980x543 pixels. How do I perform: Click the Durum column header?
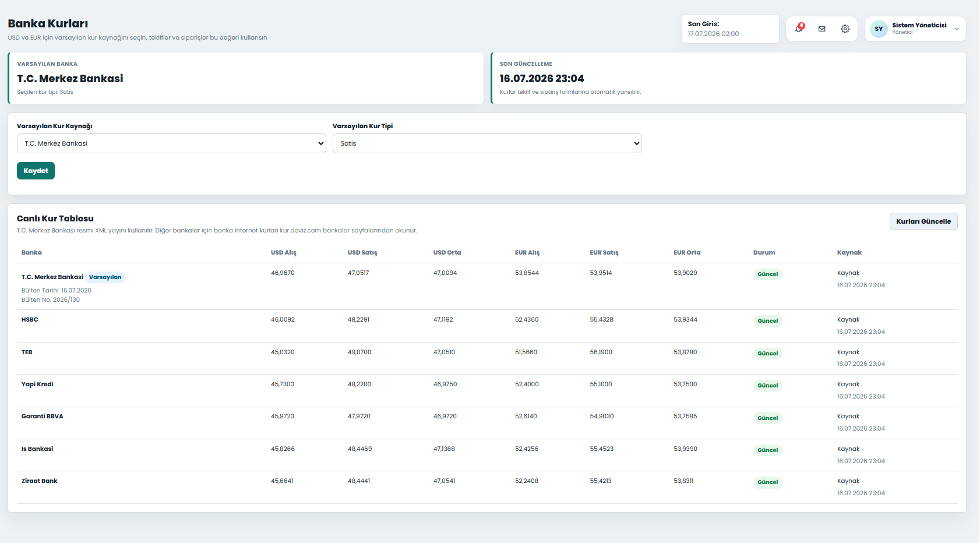[x=764, y=253]
